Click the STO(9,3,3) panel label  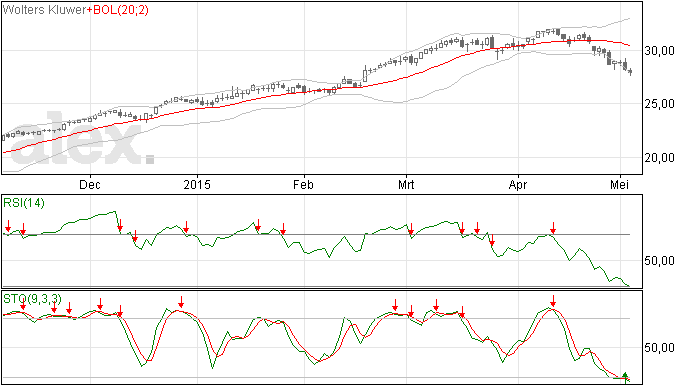(x=32, y=299)
